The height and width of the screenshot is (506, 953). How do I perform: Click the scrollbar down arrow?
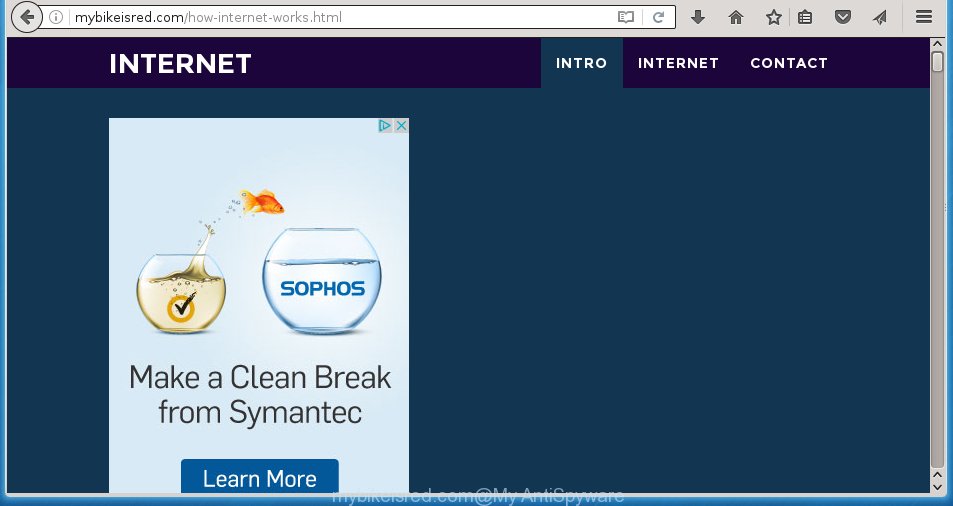point(938,487)
